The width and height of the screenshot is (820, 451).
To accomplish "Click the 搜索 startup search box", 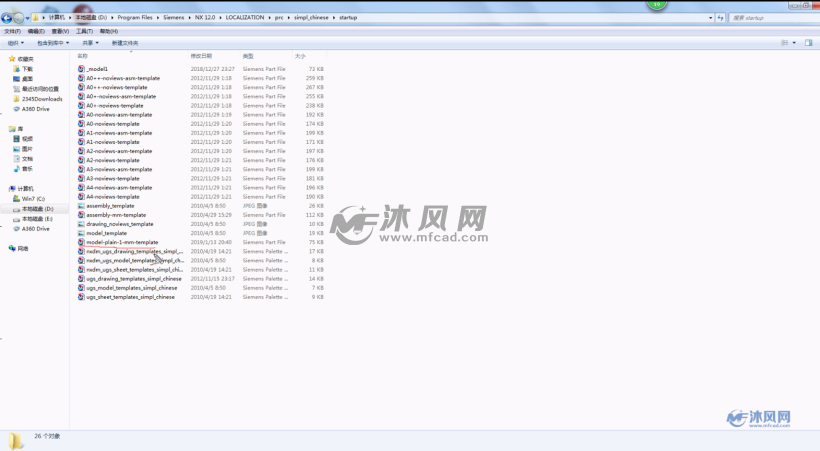I will (772, 18).
